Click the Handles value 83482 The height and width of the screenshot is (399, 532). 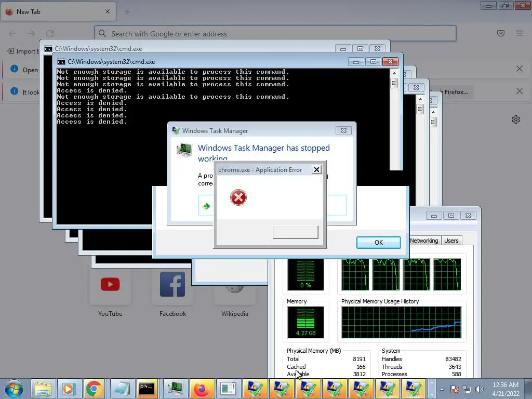click(453, 359)
